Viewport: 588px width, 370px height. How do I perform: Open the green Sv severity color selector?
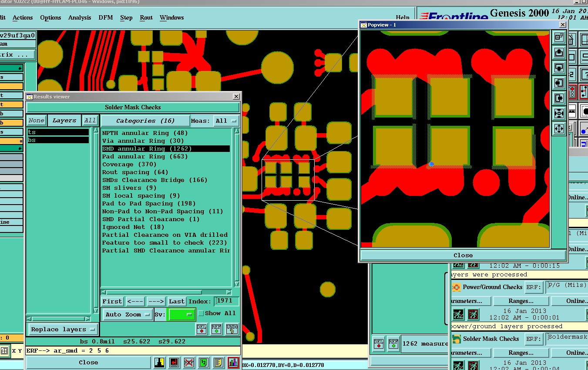pos(181,314)
